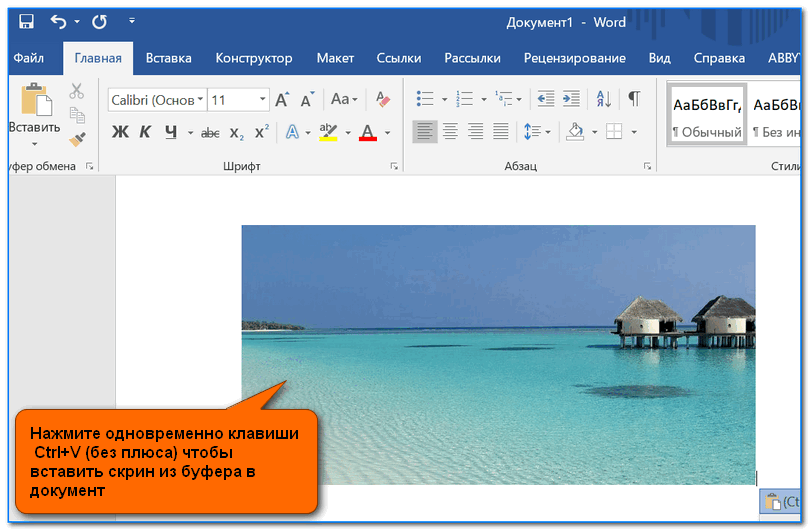Toggle Bold formatting (Ж)

[x=120, y=132]
